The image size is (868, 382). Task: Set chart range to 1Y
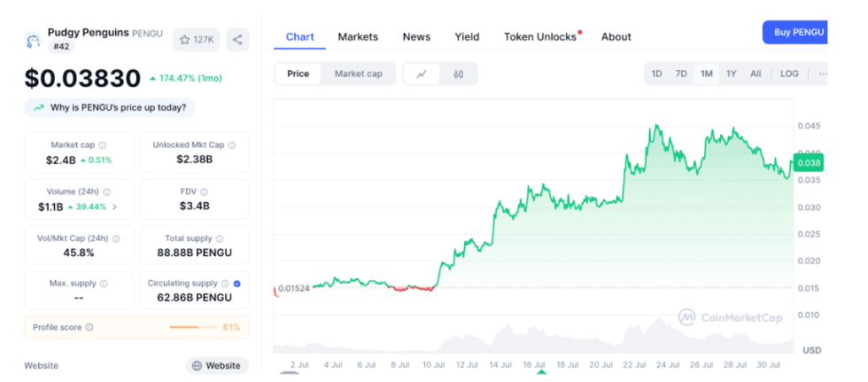pos(732,74)
